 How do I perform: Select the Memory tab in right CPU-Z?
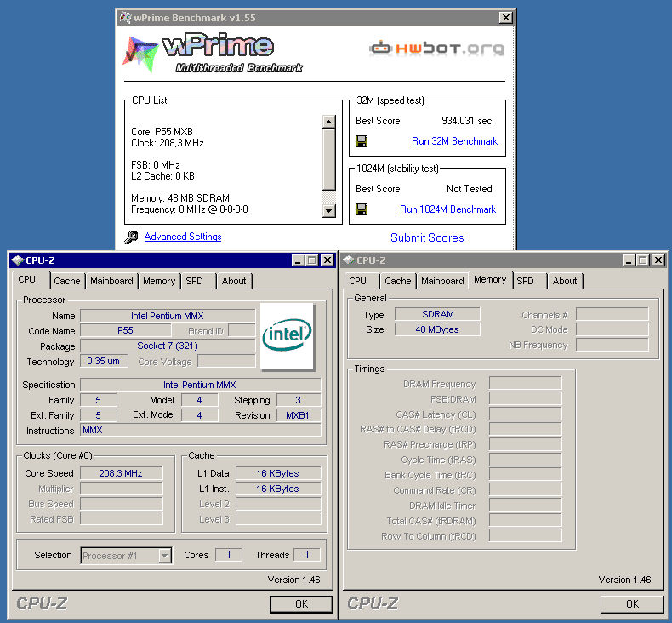coord(490,279)
